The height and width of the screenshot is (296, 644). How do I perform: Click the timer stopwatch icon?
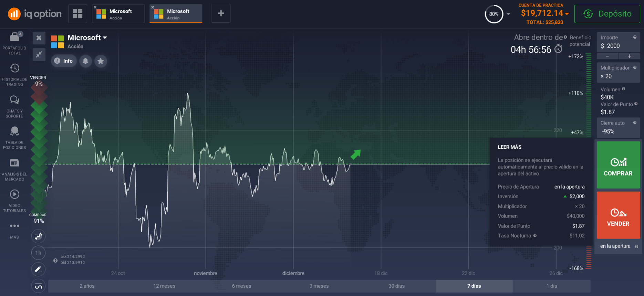(x=558, y=49)
